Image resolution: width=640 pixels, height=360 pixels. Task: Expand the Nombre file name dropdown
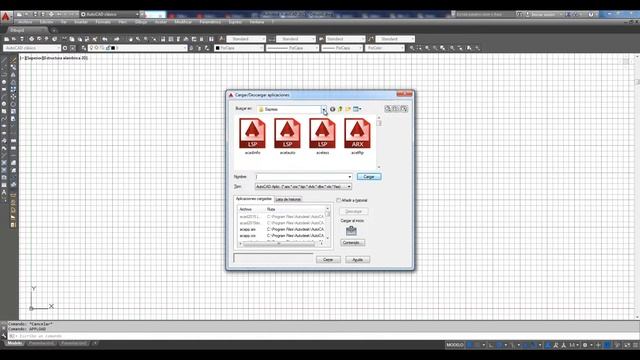(349, 177)
